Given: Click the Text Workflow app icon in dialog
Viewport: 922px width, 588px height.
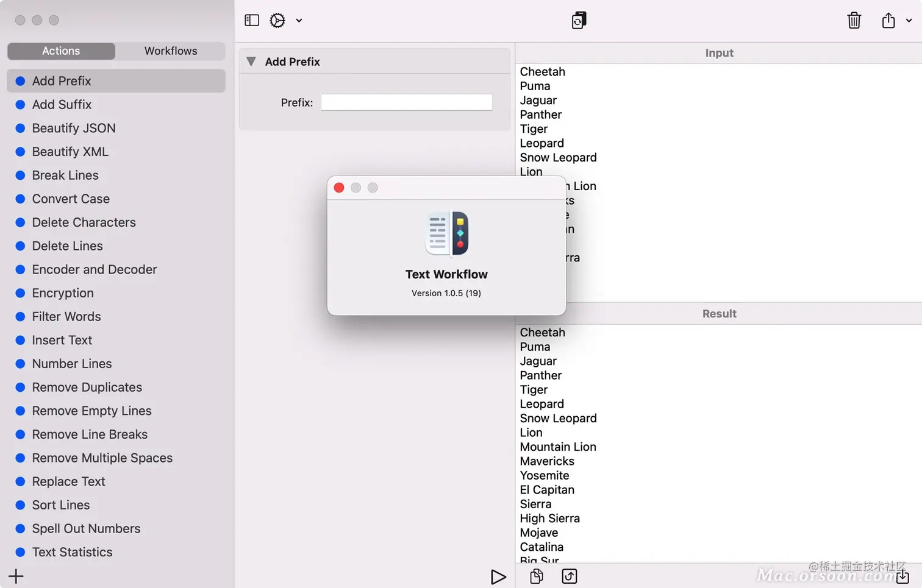Looking at the screenshot, I should coord(446,233).
